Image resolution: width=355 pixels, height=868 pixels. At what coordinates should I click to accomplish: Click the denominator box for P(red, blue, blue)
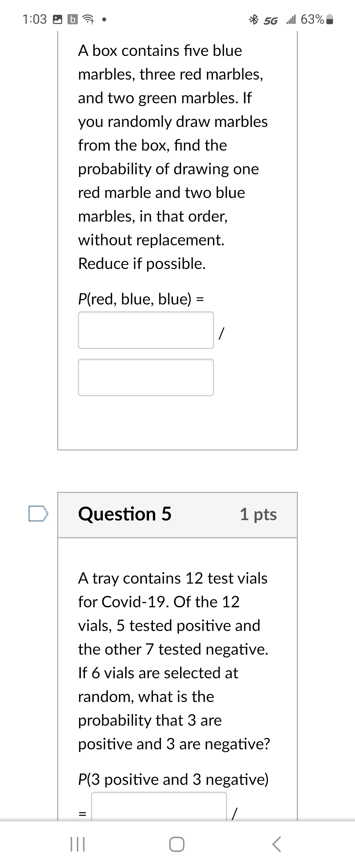click(x=146, y=377)
